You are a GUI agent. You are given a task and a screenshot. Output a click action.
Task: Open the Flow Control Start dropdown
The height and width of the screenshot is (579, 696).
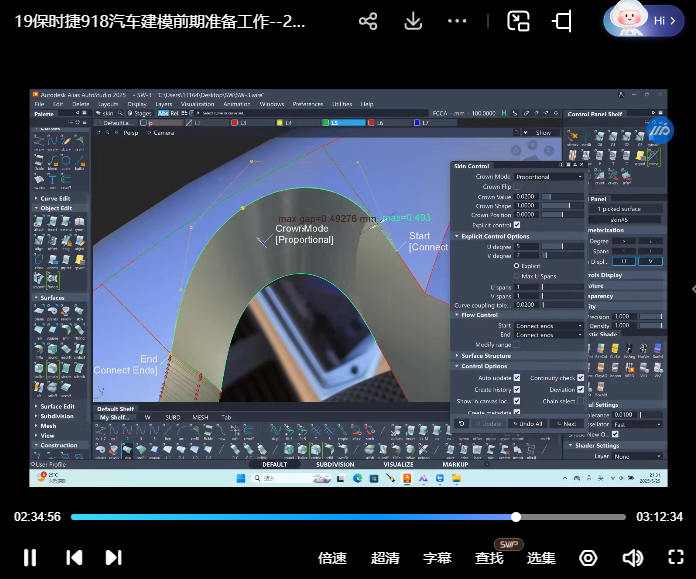548,326
